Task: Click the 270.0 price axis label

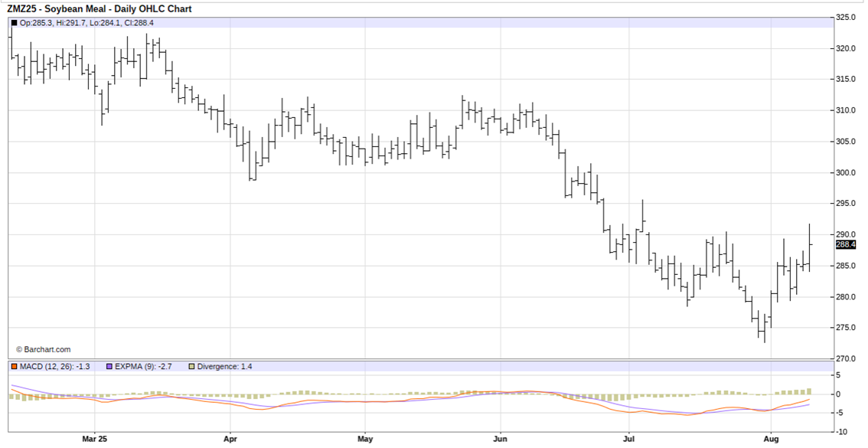Action: pos(845,359)
